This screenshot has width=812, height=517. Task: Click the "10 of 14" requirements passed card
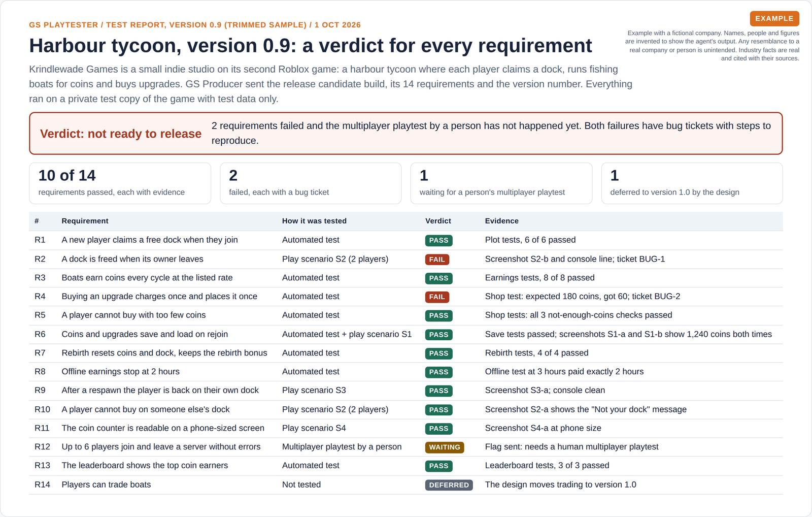[120, 183]
